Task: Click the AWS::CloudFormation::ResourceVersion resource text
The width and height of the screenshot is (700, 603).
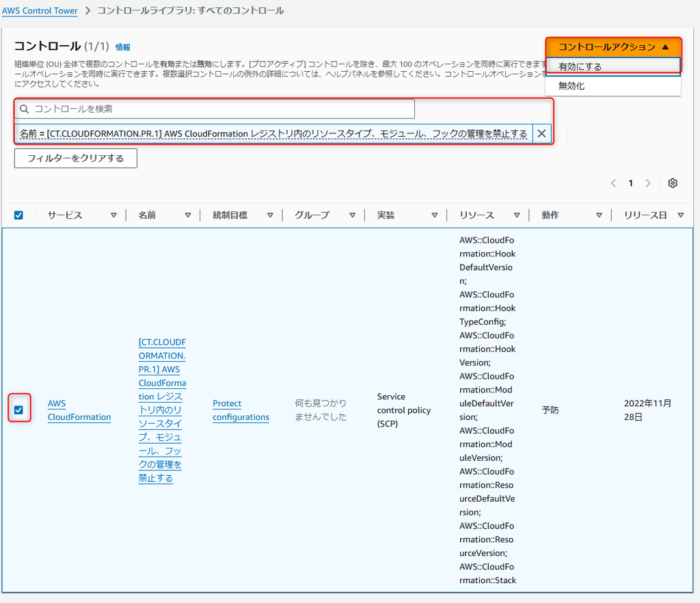Action: click(486, 539)
